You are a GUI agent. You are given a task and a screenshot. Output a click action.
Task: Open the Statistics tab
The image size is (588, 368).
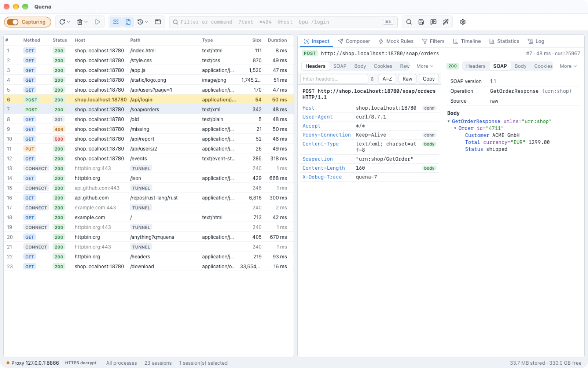tap(504, 41)
